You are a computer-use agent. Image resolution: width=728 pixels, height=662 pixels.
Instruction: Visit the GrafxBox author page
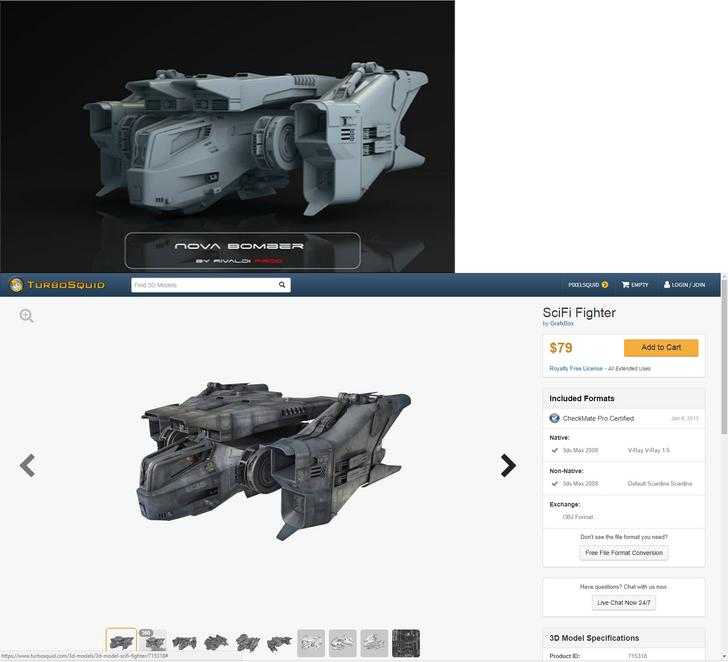tap(562, 323)
